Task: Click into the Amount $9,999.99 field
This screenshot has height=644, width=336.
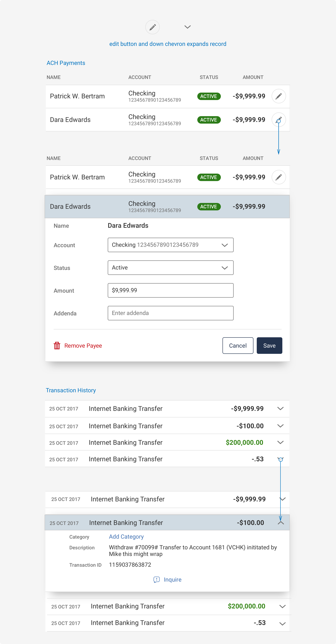Action: pos(170,290)
